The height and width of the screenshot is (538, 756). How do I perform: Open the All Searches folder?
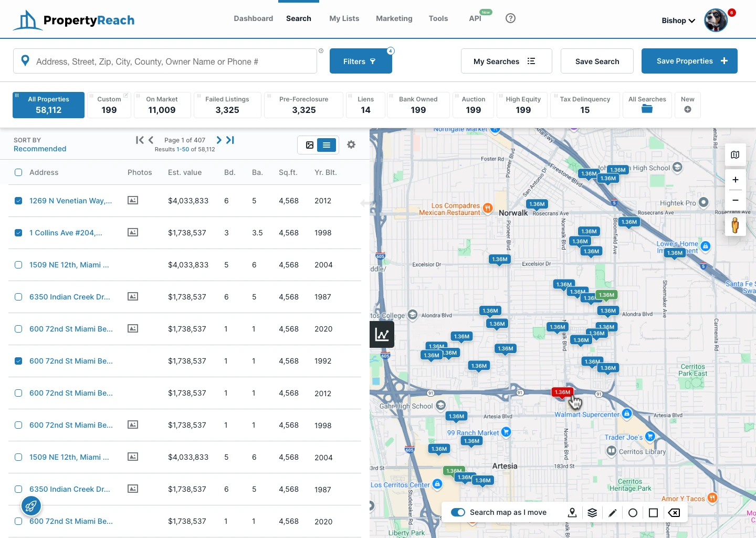[647, 105]
